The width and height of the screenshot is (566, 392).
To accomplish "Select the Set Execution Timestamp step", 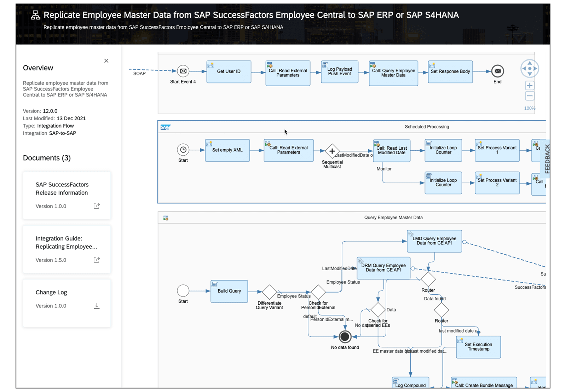I will pos(478,347).
